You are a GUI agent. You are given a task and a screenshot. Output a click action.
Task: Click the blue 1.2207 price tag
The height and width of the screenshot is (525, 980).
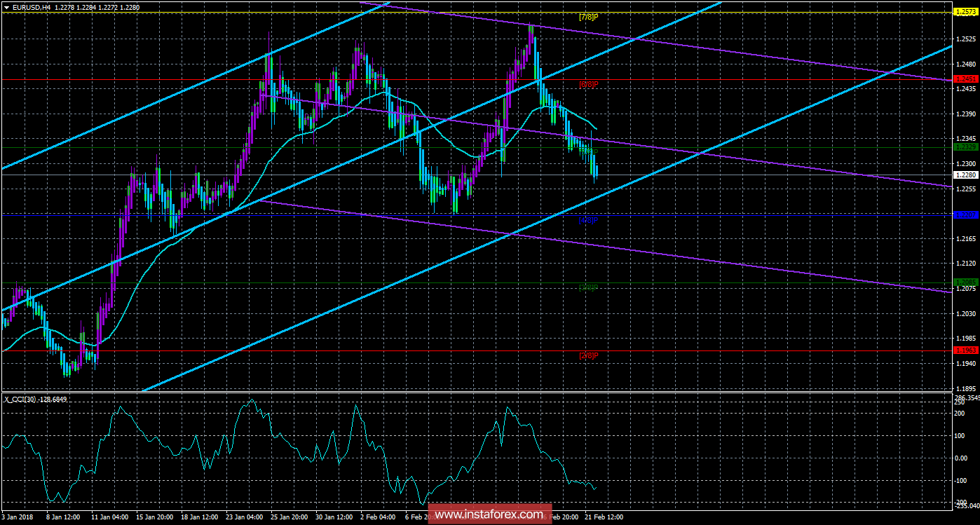965,215
